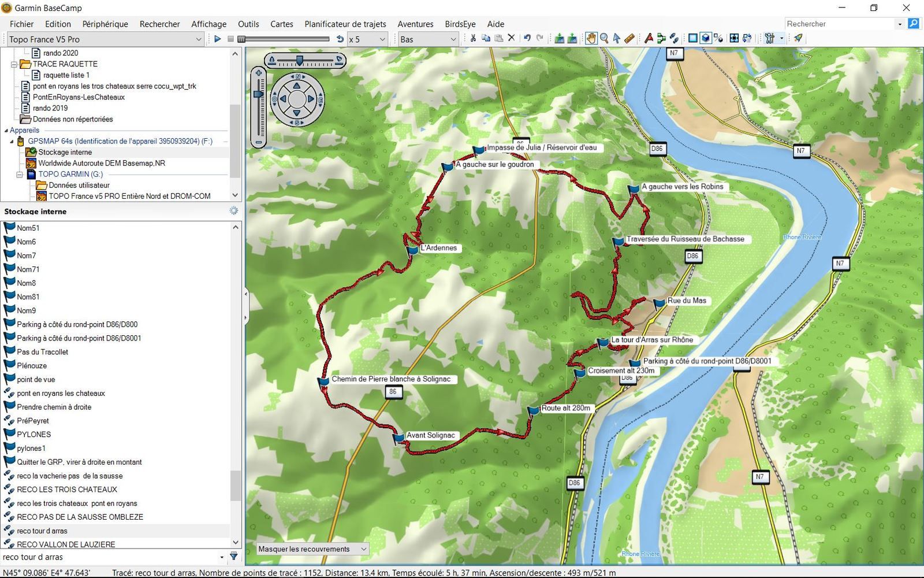This screenshot has width=924, height=578.
Task: Open the BirdsEye menu
Action: click(x=460, y=24)
